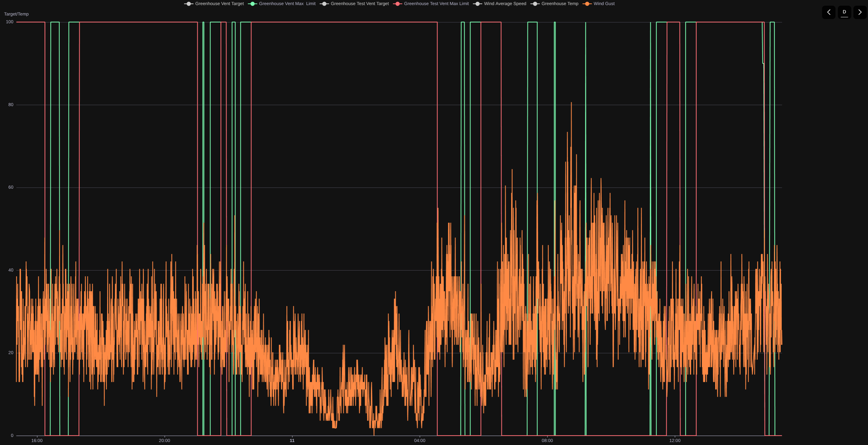Select the D day range button

point(844,12)
